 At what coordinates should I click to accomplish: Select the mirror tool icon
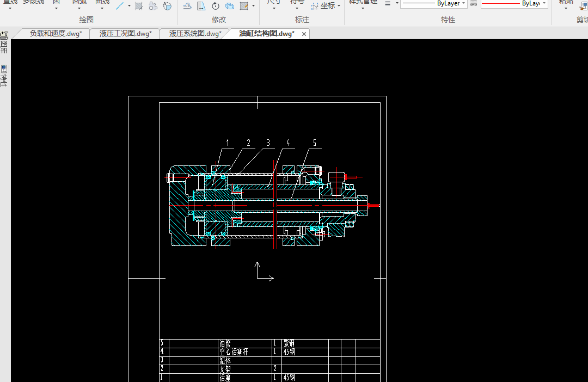click(x=201, y=6)
